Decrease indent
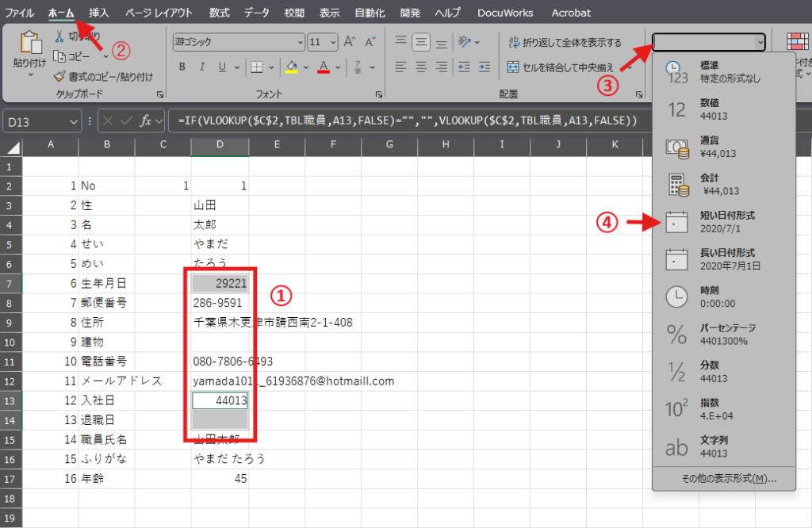 click(464, 67)
